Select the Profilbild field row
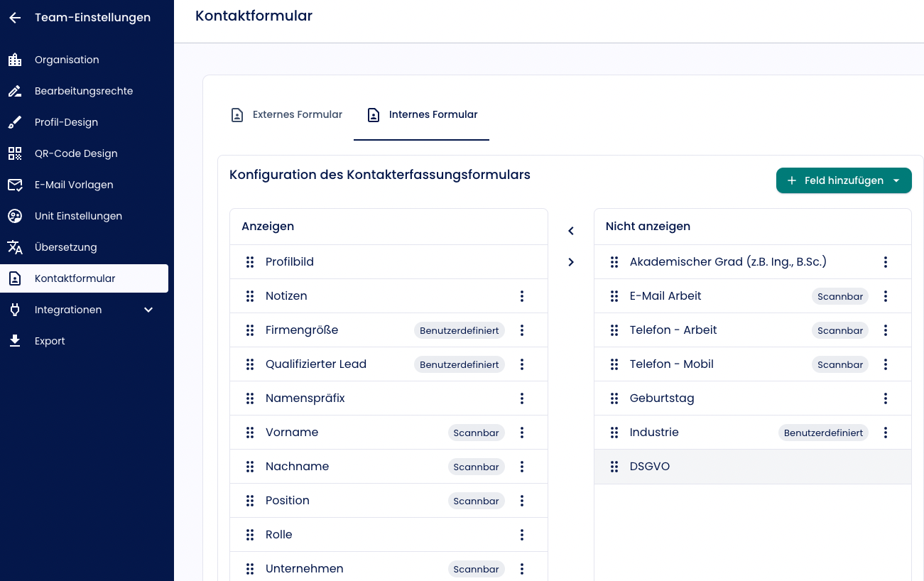The width and height of the screenshot is (924, 581). (388, 262)
